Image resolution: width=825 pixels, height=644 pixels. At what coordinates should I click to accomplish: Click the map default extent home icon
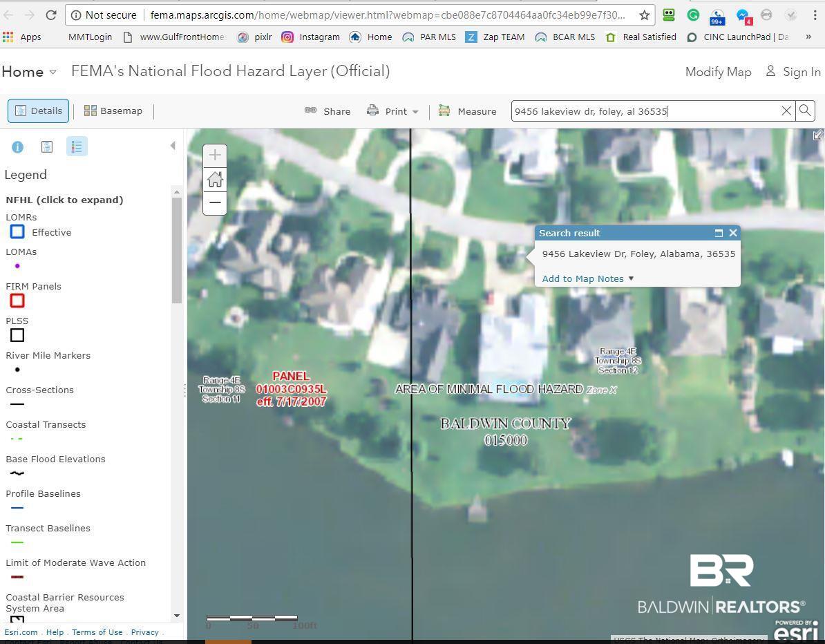215,180
